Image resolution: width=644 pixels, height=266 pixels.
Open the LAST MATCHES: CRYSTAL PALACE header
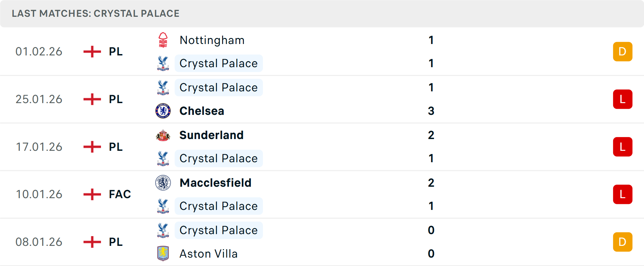96,13
